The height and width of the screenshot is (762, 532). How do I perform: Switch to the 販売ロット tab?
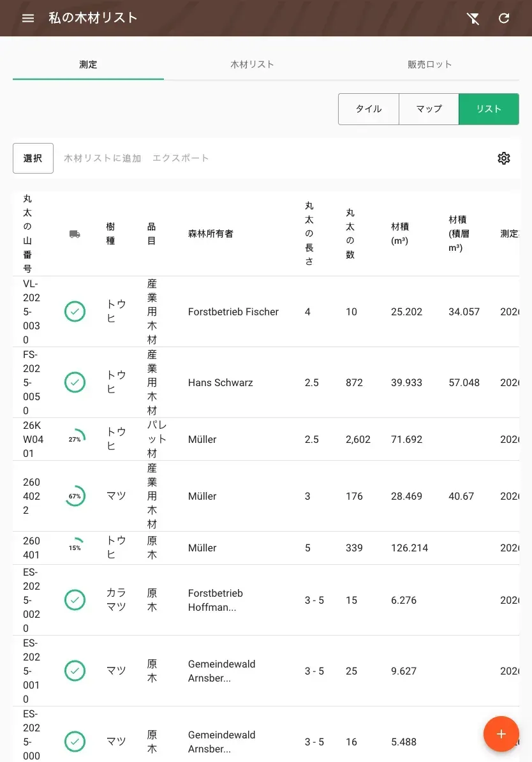click(x=429, y=64)
